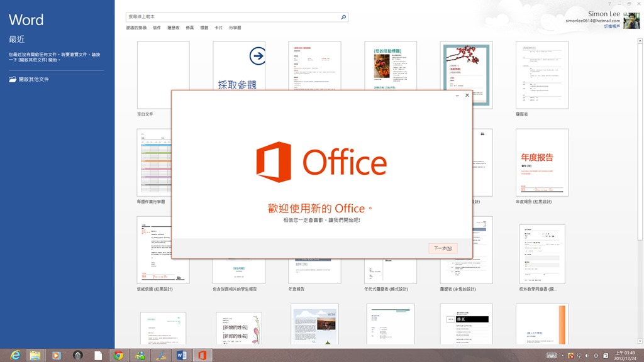Click the 包含封面相片的學生報告 template label

235,289
